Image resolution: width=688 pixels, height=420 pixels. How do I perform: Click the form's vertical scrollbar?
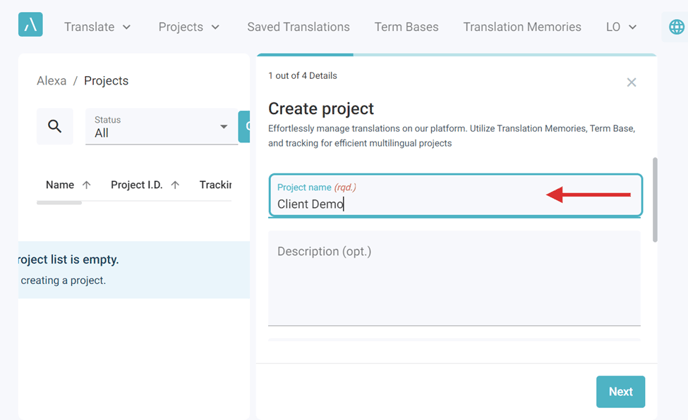(655, 200)
